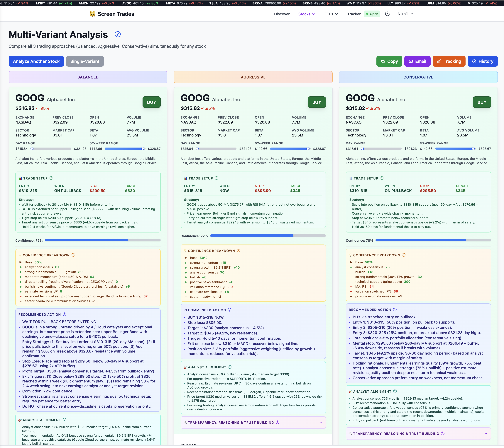504x448 pixels.
Task: Click the Balanced 72% confidence progress bar
Action: pos(103,240)
